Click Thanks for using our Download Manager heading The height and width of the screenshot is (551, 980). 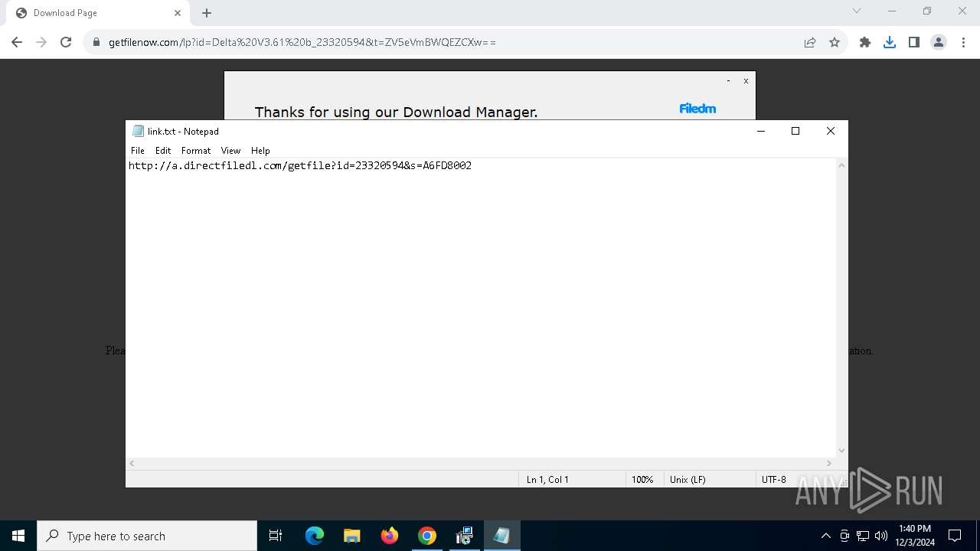tap(396, 112)
